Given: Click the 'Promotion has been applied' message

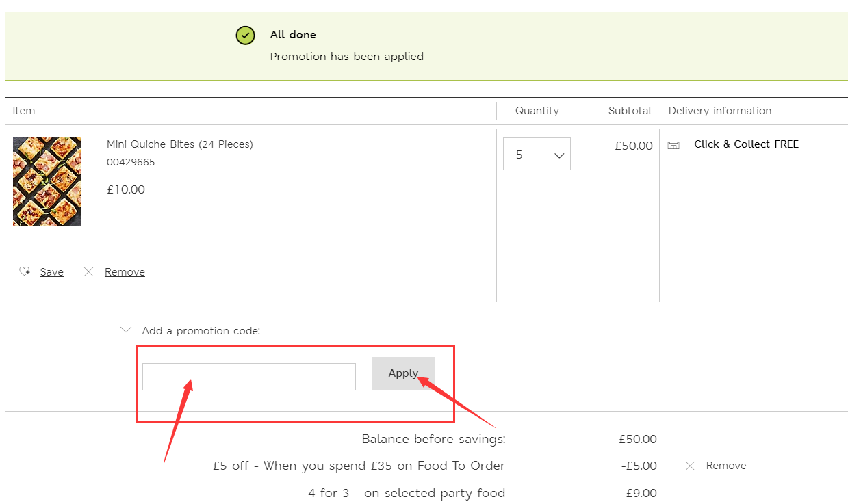Looking at the screenshot, I should click(x=346, y=57).
